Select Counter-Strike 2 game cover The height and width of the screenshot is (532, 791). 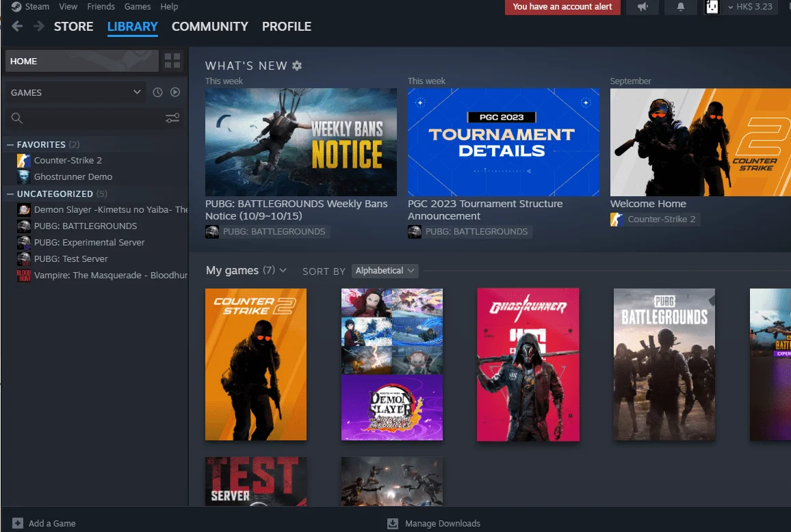point(256,364)
